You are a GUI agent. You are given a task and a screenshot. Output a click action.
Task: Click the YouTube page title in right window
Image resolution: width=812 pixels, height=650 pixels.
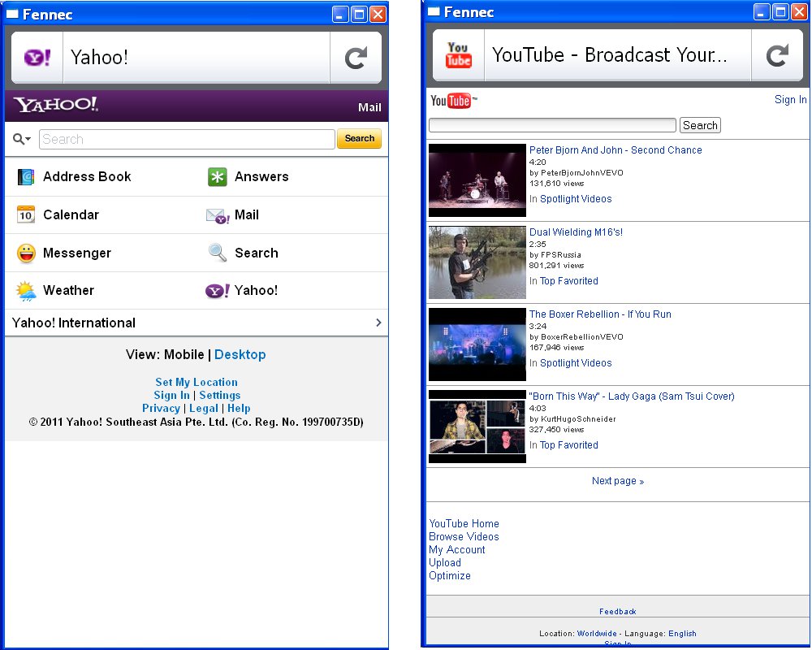tap(610, 55)
